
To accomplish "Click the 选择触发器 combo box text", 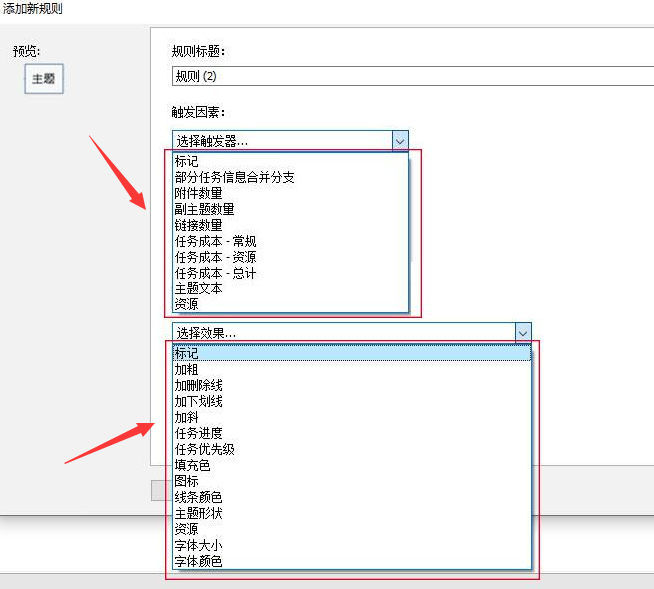I will [212, 141].
